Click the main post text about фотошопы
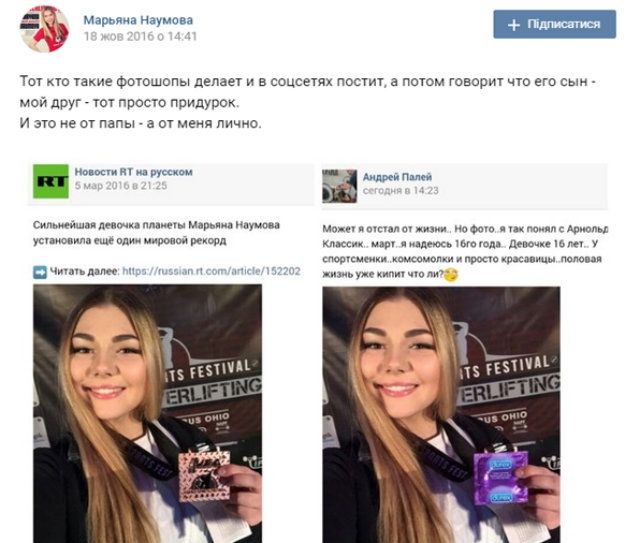 [x=308, y=102]
